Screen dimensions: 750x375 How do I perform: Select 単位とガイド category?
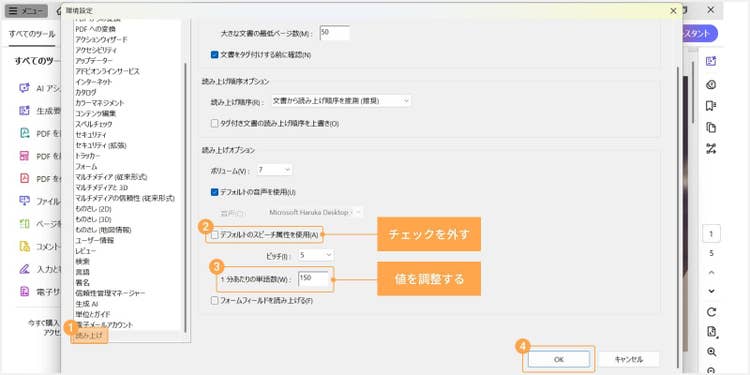coord(93,314)
